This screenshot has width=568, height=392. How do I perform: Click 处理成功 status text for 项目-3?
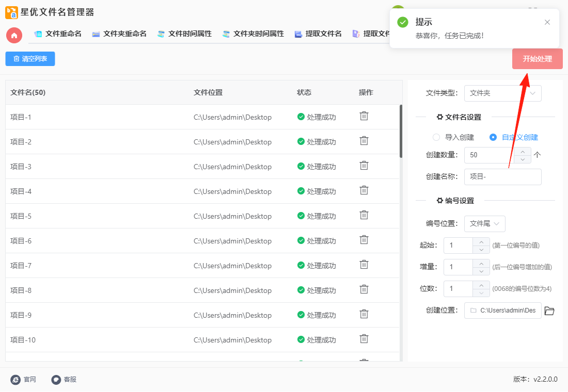(321, 167)
